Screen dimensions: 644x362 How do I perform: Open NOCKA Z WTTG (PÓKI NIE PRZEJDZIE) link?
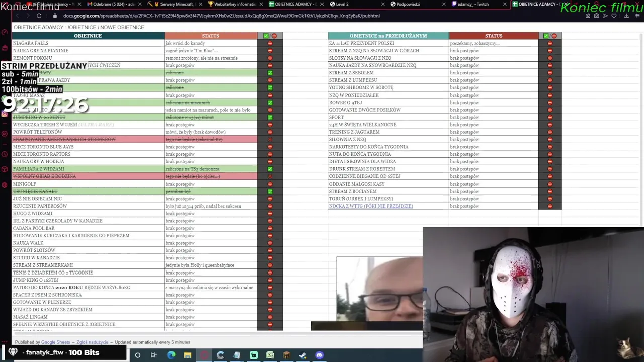(x=371, y=206)
